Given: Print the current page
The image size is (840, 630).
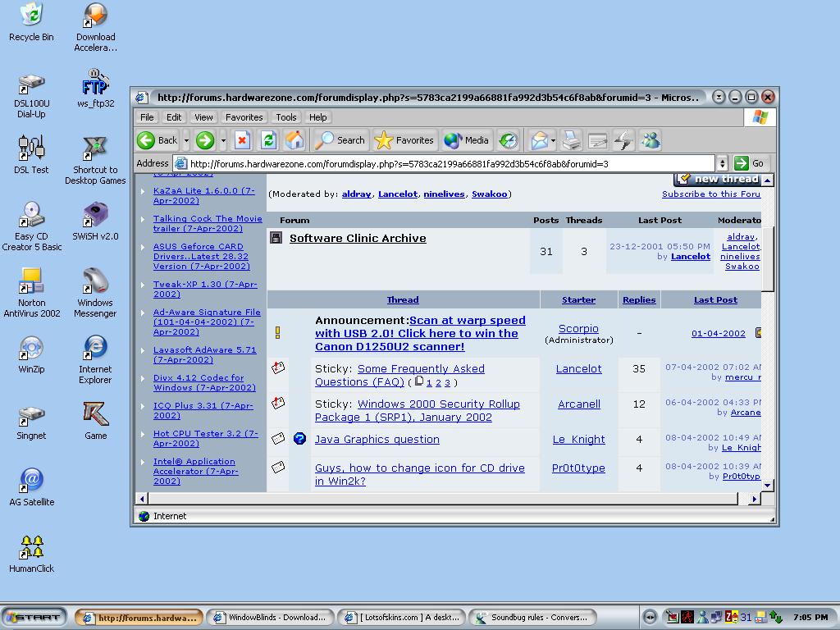Looking at the screenshot, I should coord(570,139).
